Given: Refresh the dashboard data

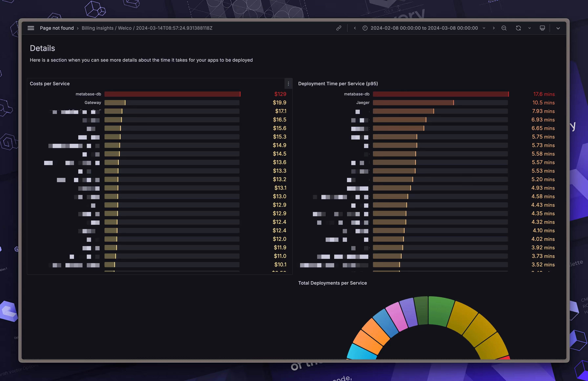Looking at the screenshot, I should click(x=518, y=28).
